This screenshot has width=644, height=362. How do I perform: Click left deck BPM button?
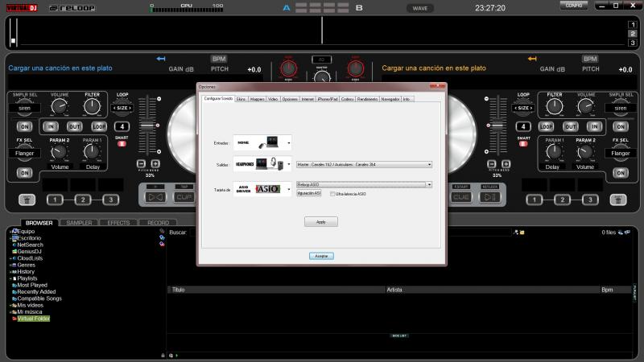click(219, 59)
